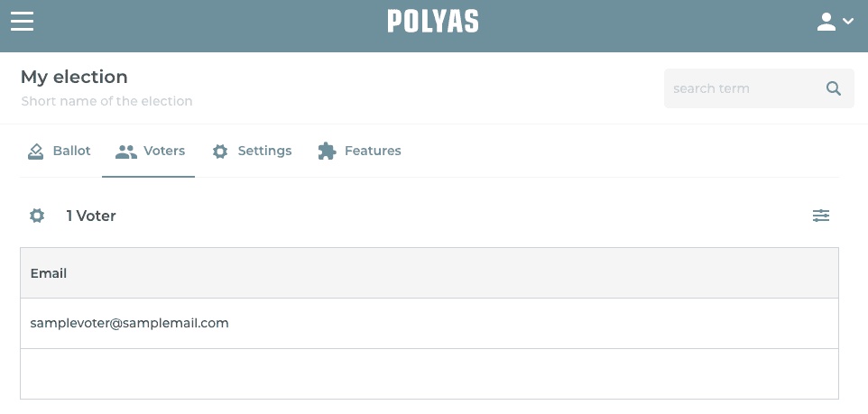Click the Voters people icon
This screenshot has height=414, width=868.
coord(125,152)
